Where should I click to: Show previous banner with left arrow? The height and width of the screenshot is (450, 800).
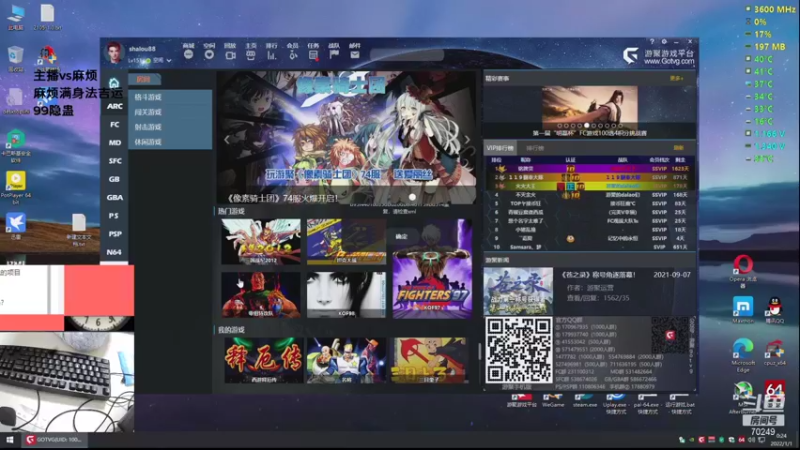point(227,139)
